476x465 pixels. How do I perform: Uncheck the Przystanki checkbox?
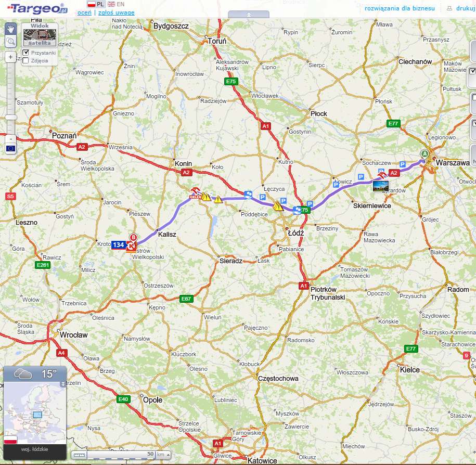[25, 53]
